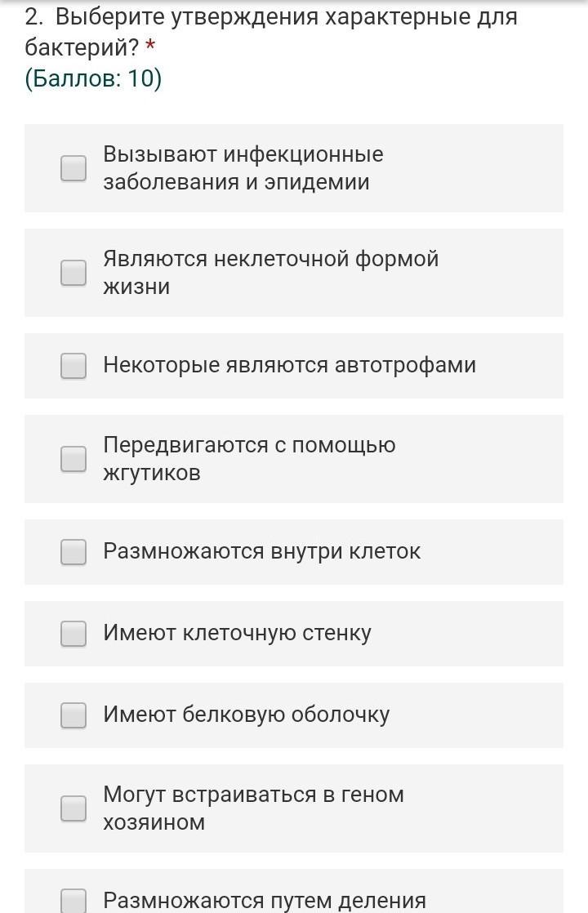Click the '(Баллов: 10)' score text
This screenshot has width=588, height=913.
pyautogui.click(x=93, y=78)
